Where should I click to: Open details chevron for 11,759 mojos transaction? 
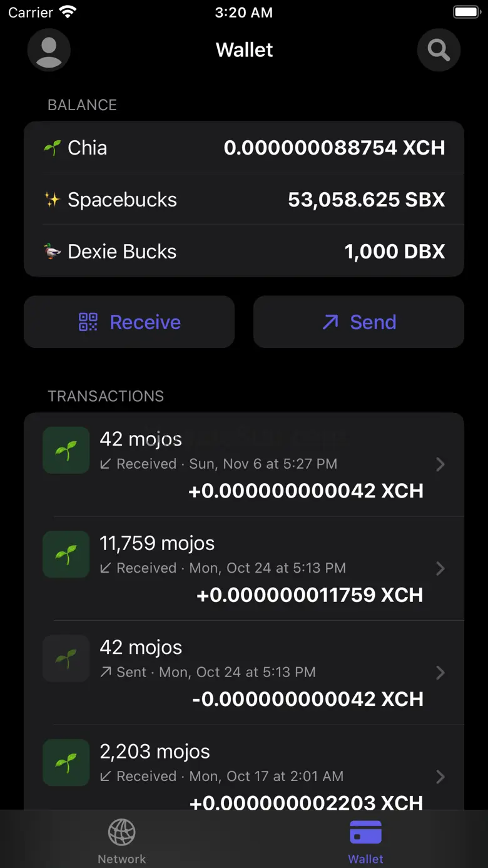click(440, 568)
